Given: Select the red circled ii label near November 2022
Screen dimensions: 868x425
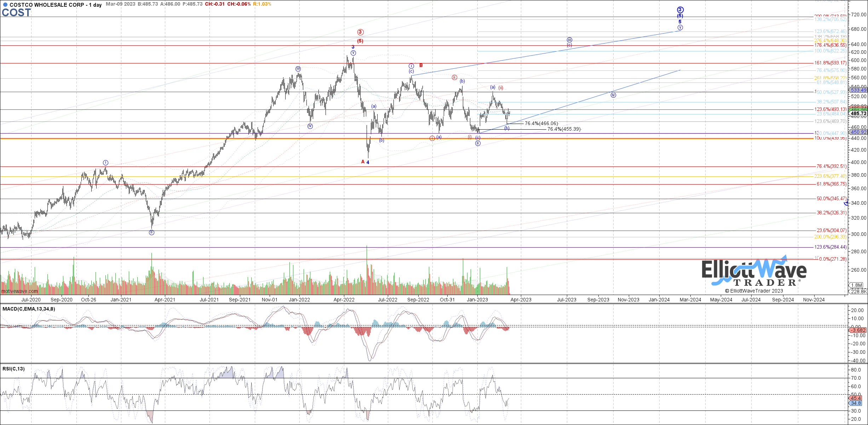Looking at the screenshot, I should tap(454, 77).
